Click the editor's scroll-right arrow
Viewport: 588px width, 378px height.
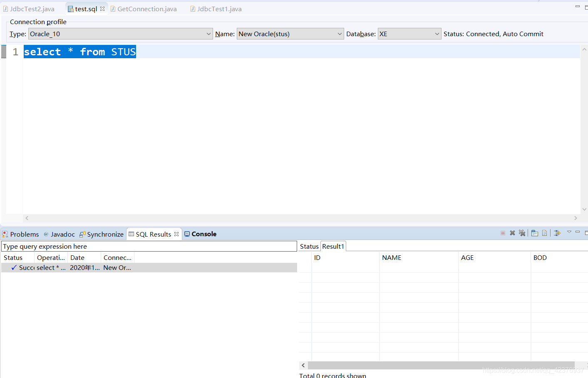coord(576,218)
